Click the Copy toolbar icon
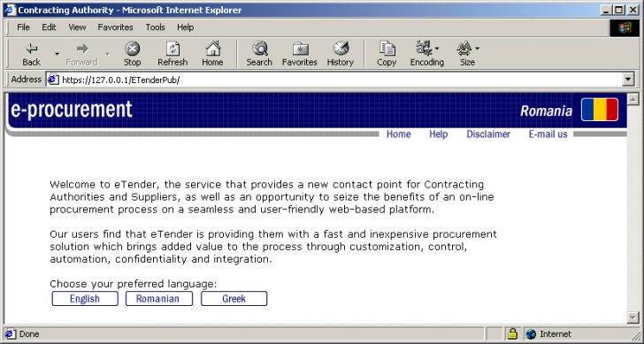The height and width of the screenshot is (344, 644). (x=387, y=49)
